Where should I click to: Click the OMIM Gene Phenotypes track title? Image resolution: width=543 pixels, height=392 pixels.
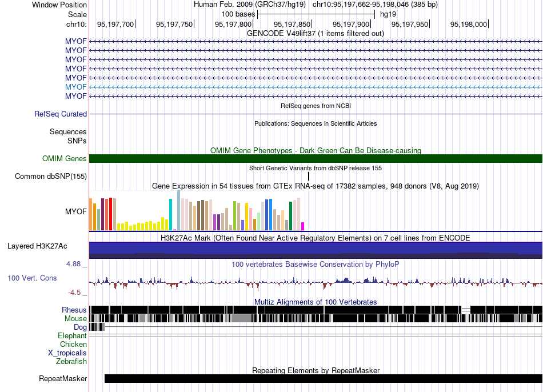(316, 151)
